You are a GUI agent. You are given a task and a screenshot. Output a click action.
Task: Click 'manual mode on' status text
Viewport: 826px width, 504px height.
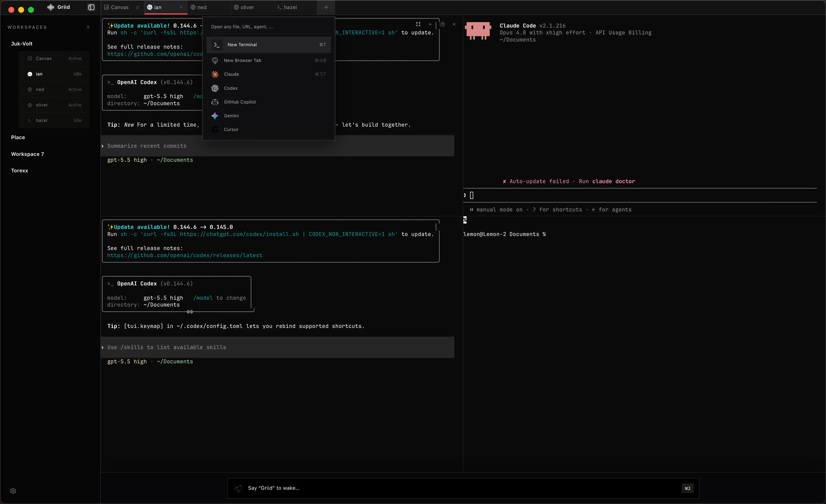500,209
